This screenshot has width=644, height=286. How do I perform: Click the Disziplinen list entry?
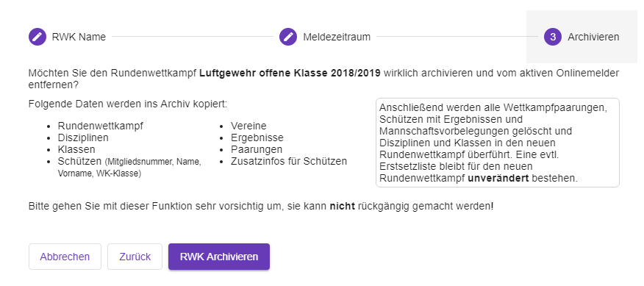[83, 137]
